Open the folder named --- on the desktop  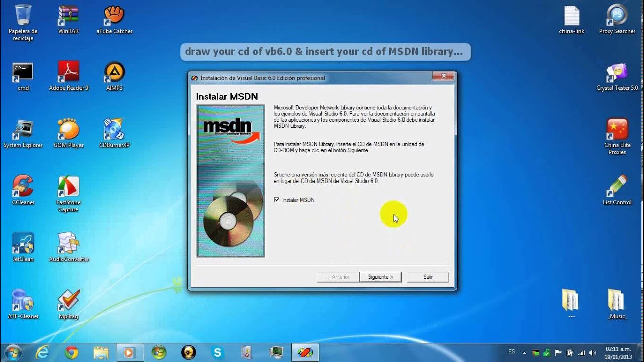(571, 305)
